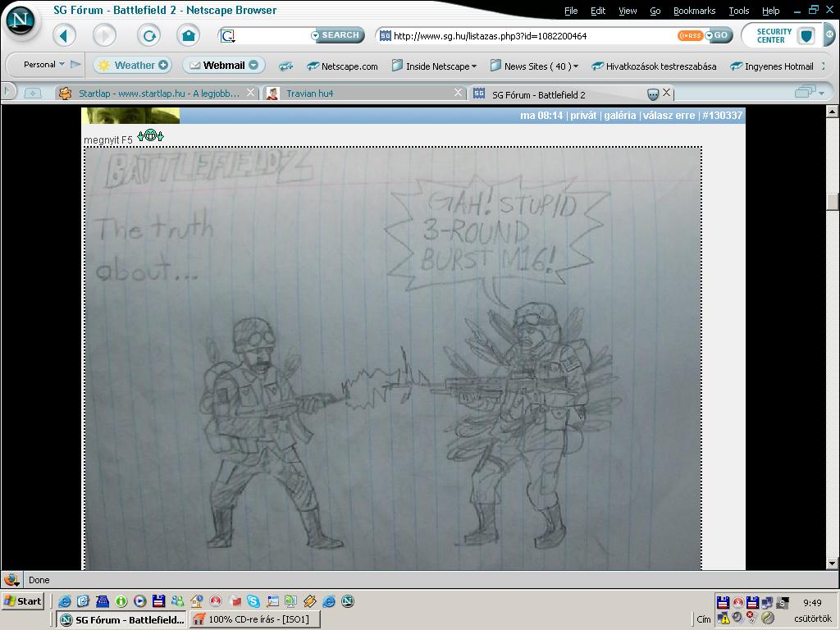
Task: Click the orange RSS feed icon
Action: coord(689,35)
